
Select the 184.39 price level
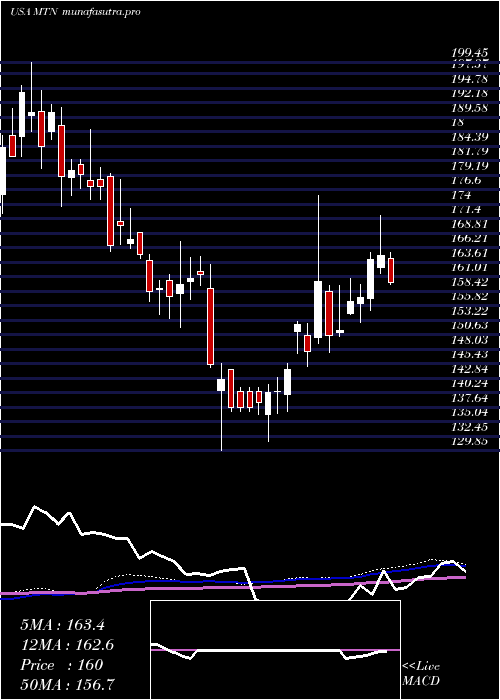470,137
